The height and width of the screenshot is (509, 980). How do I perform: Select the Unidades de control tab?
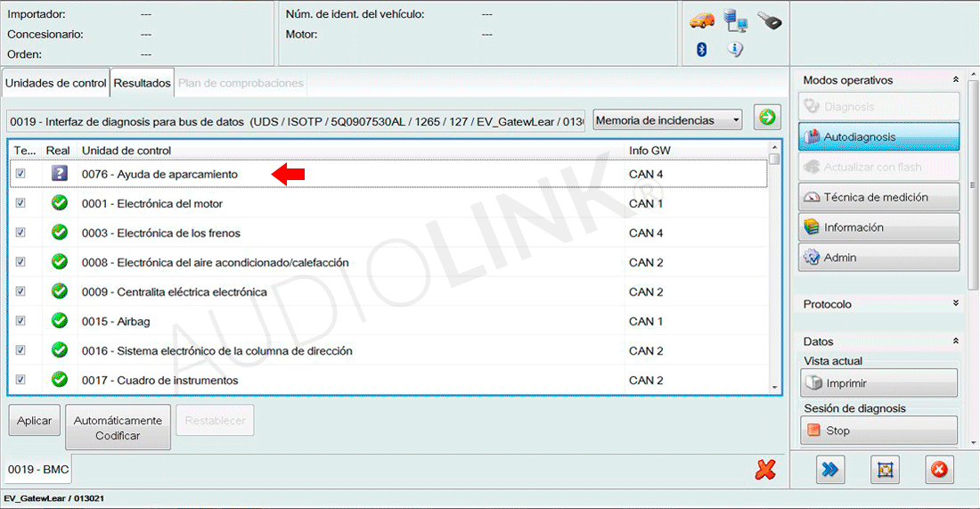55,83
